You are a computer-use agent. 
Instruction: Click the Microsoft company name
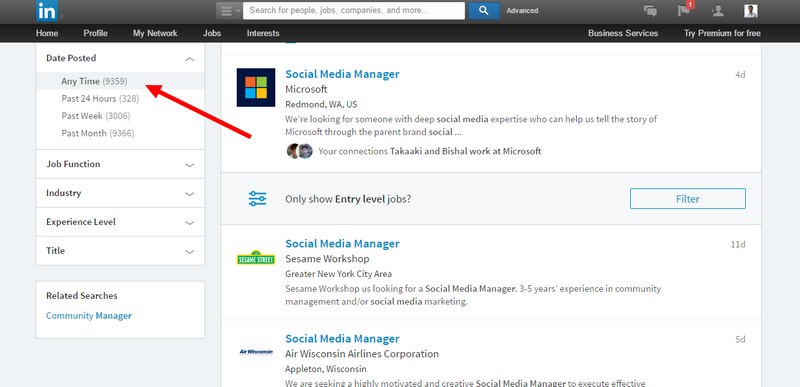coord(306,89)
